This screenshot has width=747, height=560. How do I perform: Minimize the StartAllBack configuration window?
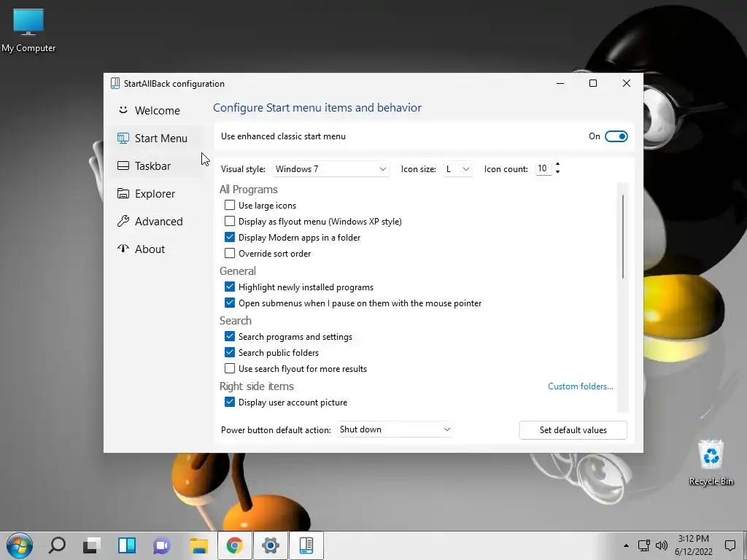tap(560, 83)
